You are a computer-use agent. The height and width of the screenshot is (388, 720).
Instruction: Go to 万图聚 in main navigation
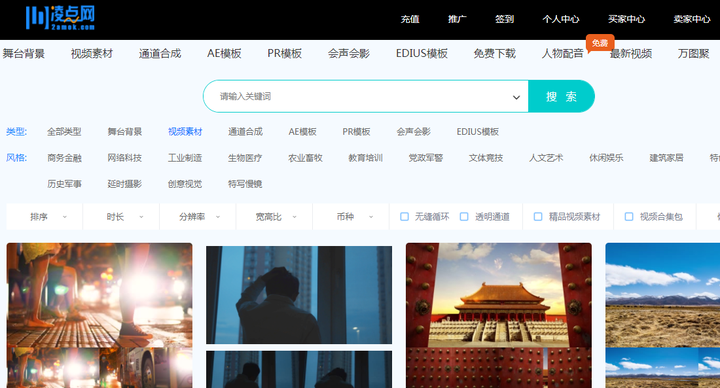pyautogui.click(x=694, y=54)
